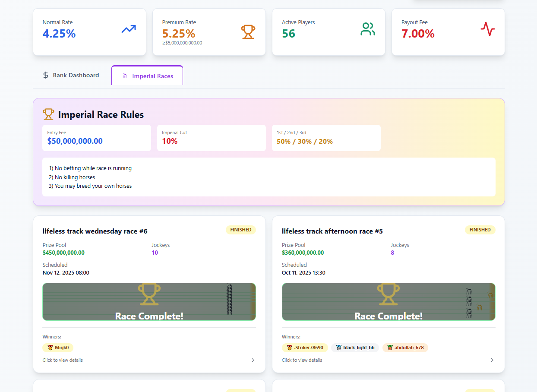Click the Payout Fee pulse icon
Image resolution: width=537 pixels, height=392 pixels.
pyautogui.click(x=487, y=29)
